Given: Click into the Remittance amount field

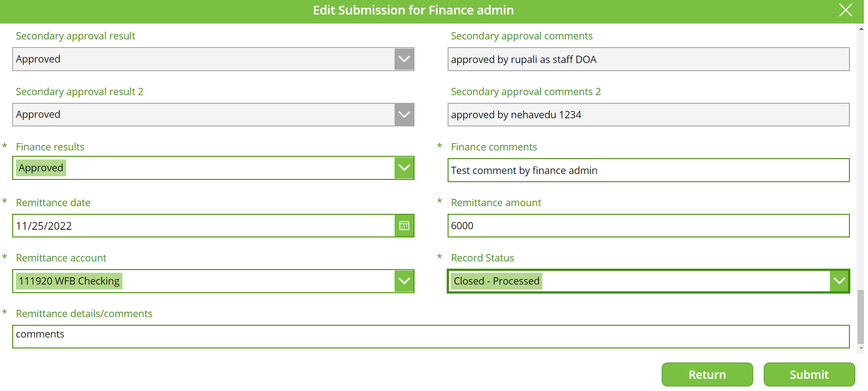Looking at the screenshot, I should coord(649,226).
